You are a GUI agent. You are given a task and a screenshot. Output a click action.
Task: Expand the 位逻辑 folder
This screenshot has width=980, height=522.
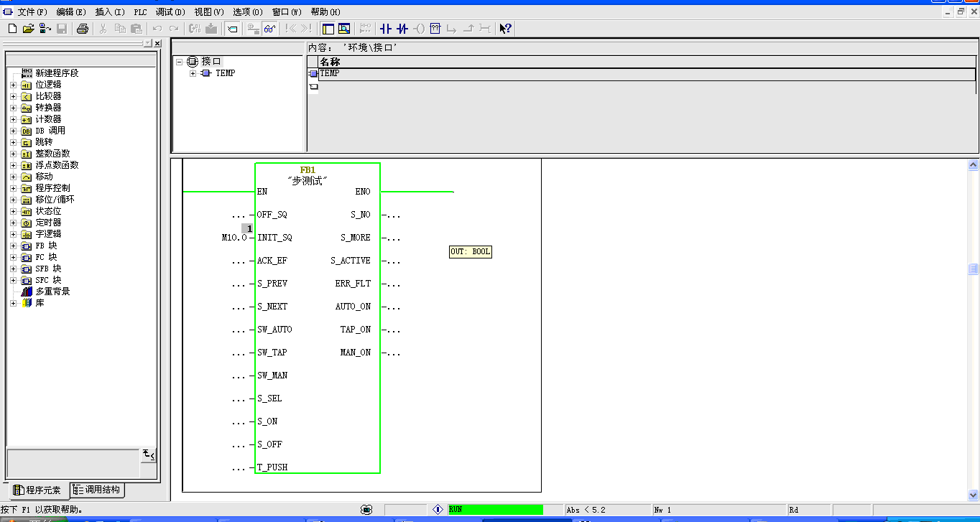[13, 85]
